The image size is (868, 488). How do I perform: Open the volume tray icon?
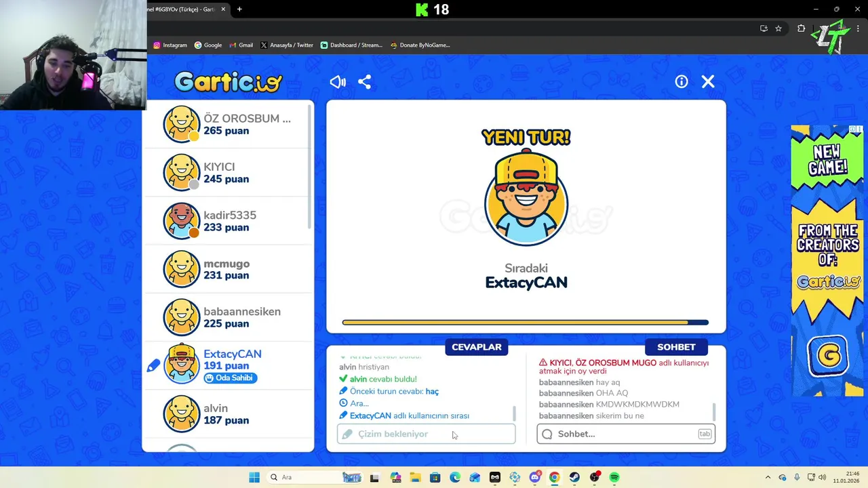click(x=822, y=477)
